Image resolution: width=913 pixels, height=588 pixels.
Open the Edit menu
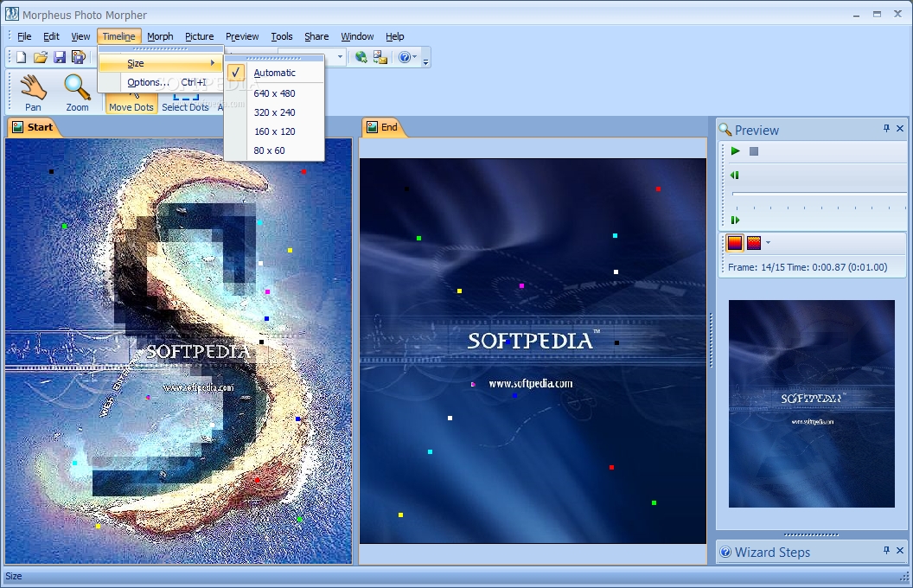[51, 36]
